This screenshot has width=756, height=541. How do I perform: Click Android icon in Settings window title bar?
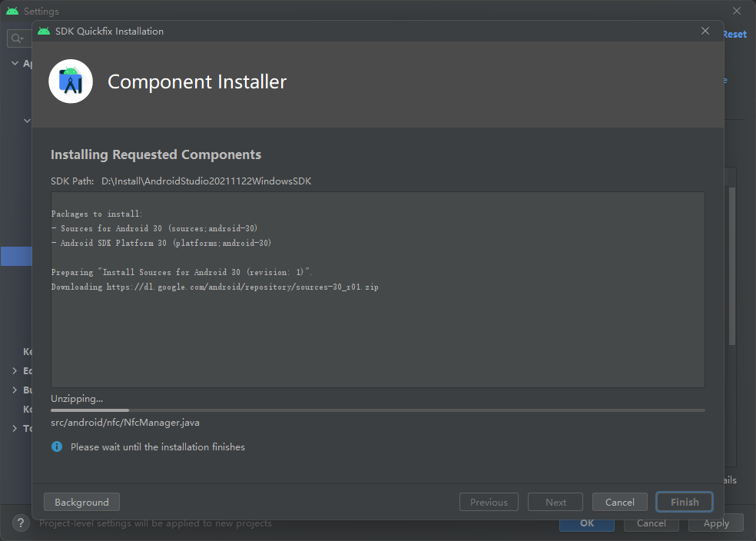(12, 11)
